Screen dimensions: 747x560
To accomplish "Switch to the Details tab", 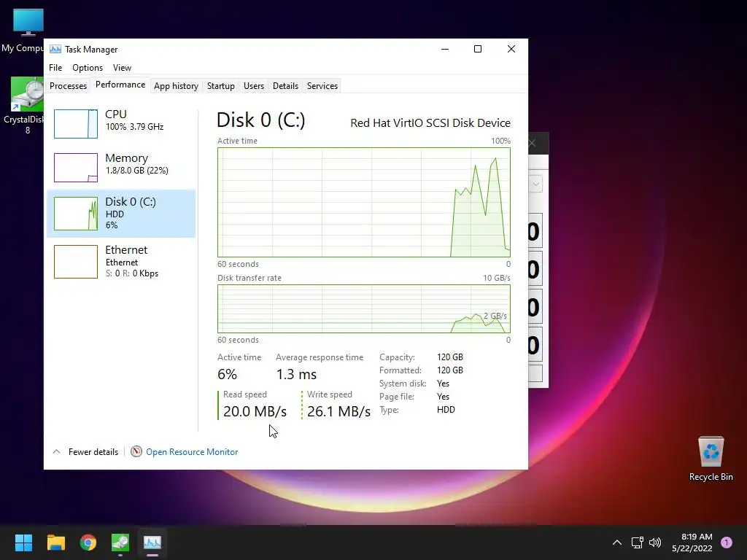I will tap(285, 86).
